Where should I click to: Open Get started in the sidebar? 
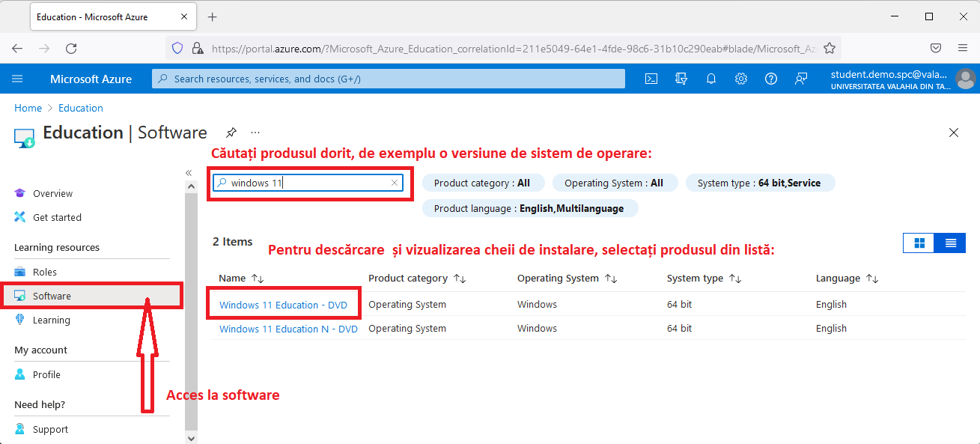click(57, 217)
